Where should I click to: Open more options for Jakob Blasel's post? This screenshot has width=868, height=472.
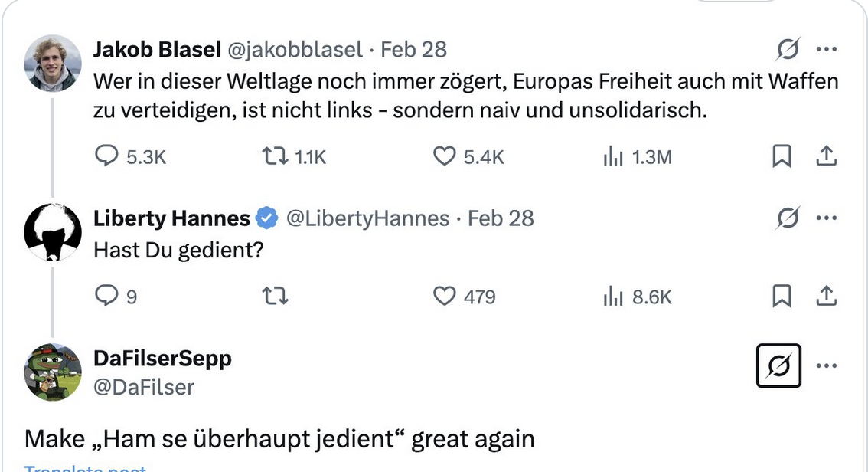[827, 50]
